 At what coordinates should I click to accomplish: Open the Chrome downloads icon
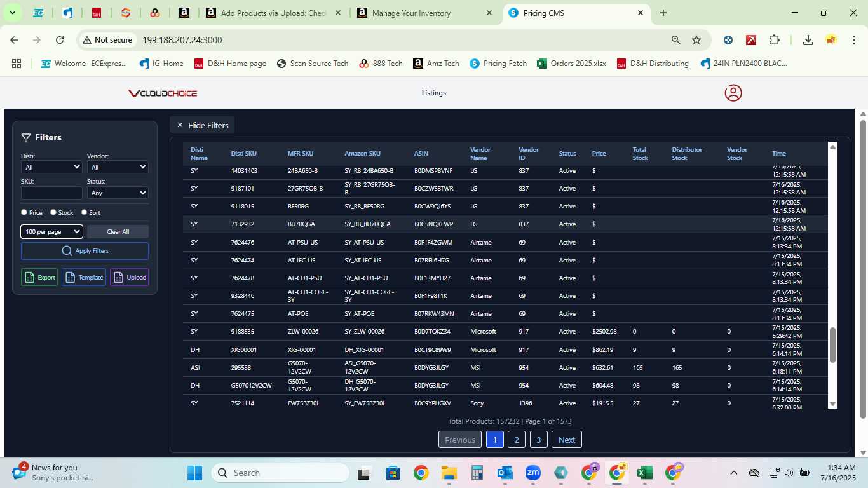[x=808, y=40]
